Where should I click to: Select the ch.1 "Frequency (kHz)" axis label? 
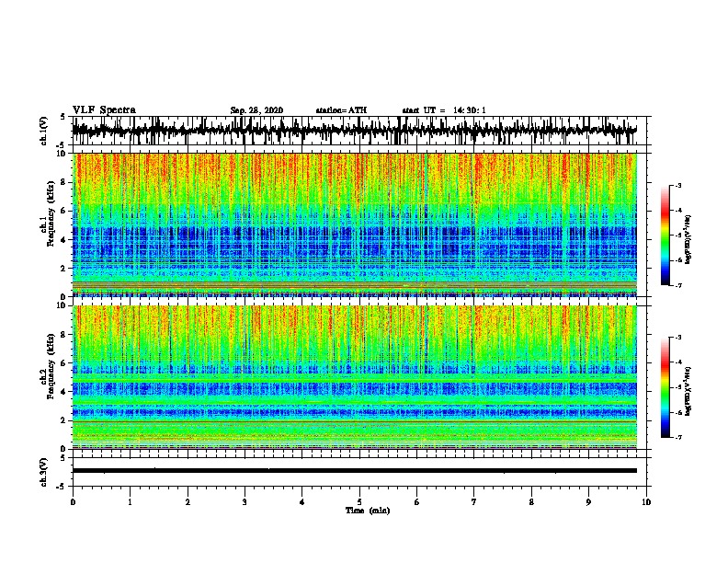51,213
